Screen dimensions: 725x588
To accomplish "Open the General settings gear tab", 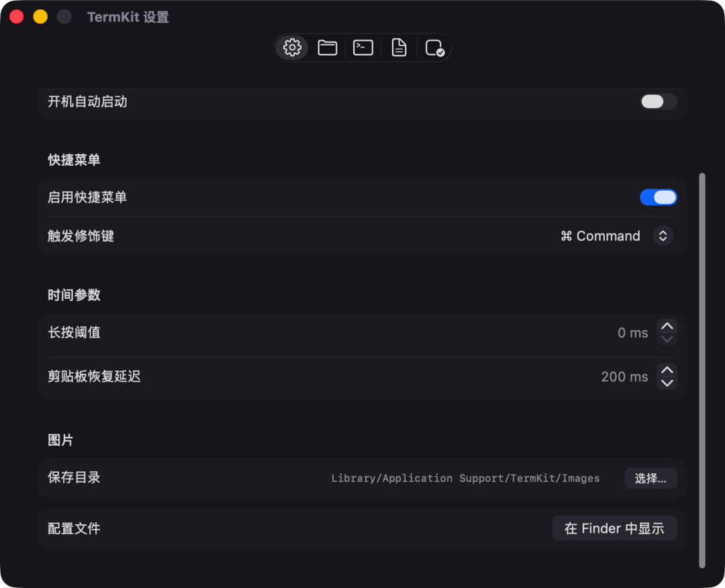I will (x=292, y=48).
